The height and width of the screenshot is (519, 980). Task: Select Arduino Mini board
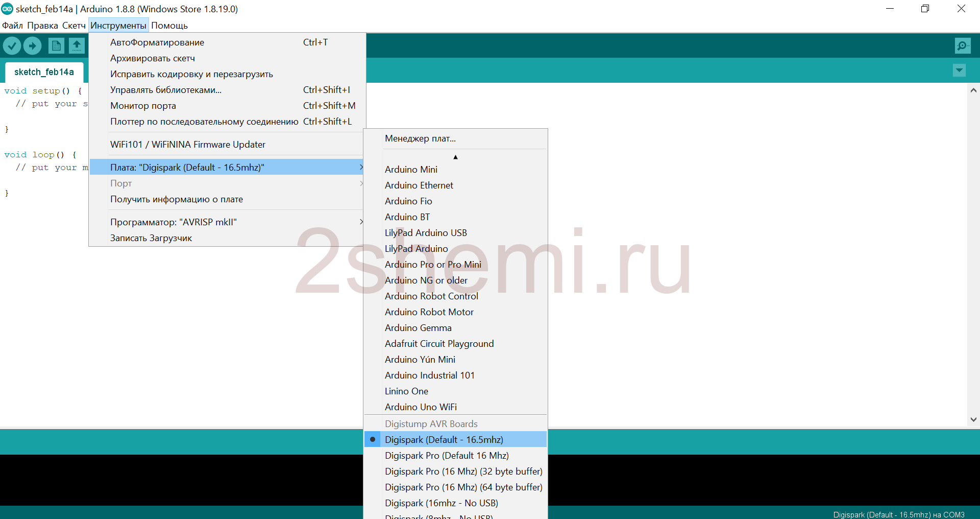tap(455, 170)
